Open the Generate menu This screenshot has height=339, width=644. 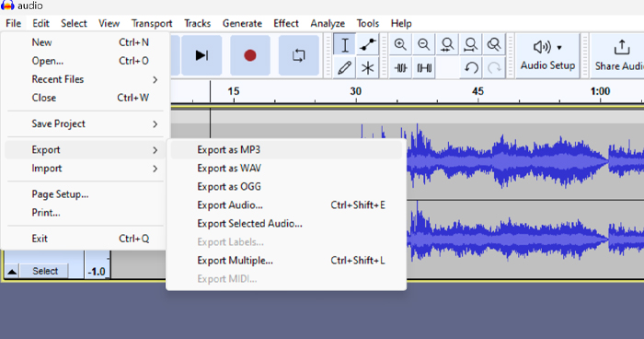(242, 23)
